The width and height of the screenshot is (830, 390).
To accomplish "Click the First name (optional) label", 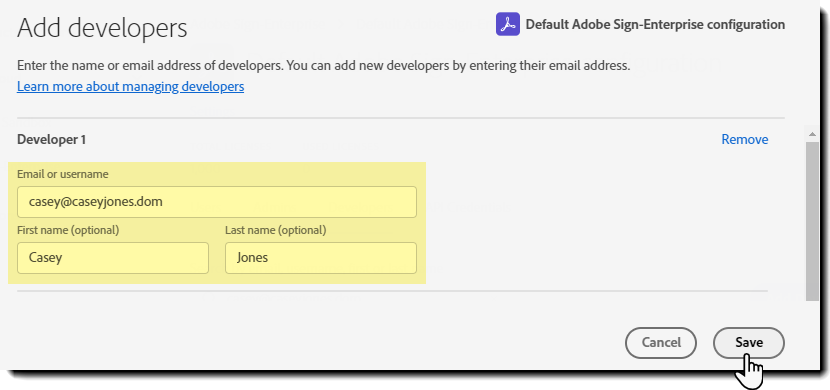I will 68,230.
